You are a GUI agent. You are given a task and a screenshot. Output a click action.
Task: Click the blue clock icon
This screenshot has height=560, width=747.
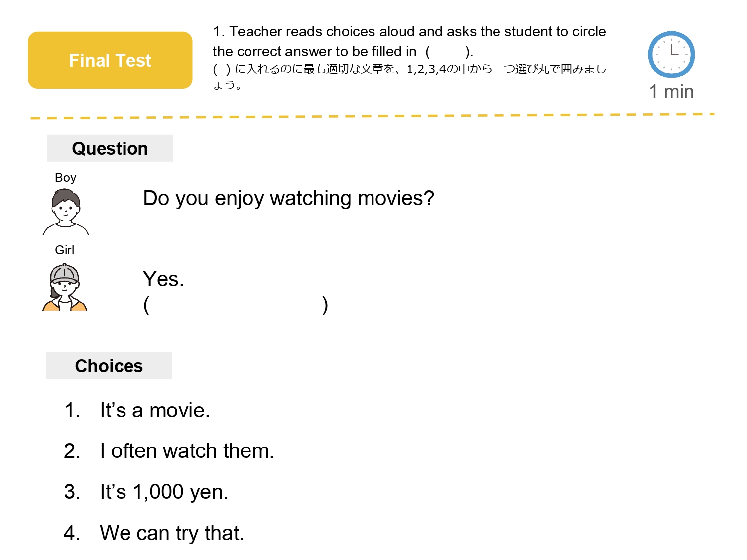coord(671,54)
